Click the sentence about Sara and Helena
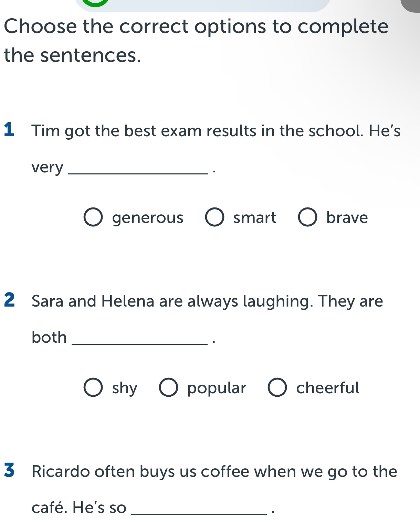The height and width of the screenshot is (524, 420). [x=207, y=301]
